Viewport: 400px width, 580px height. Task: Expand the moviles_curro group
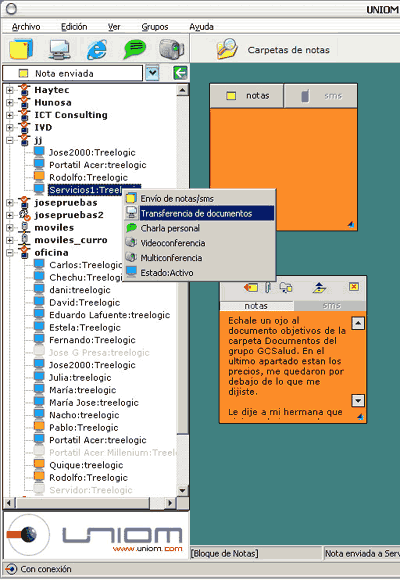coord(10,240)
